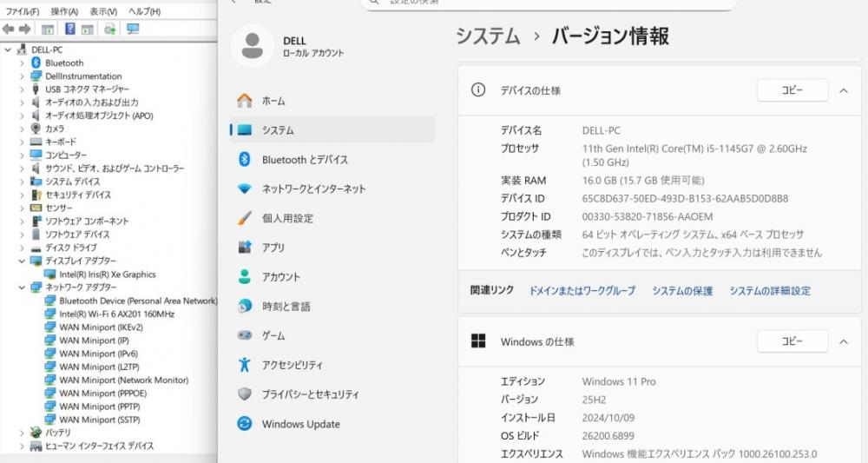Collapse the ディスプレイ アダプター node
Image resolution: width=868 pixels, height=463 pixels.
pyautogui.click(x=23, y=261)
